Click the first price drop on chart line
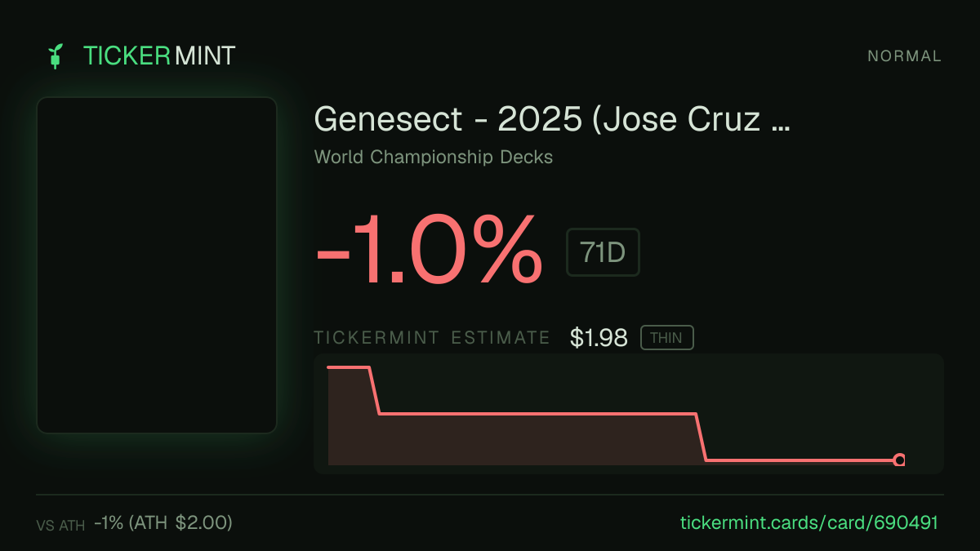Image resolution: width=980 pixels, height=551 pixels. tap(375, 391)
